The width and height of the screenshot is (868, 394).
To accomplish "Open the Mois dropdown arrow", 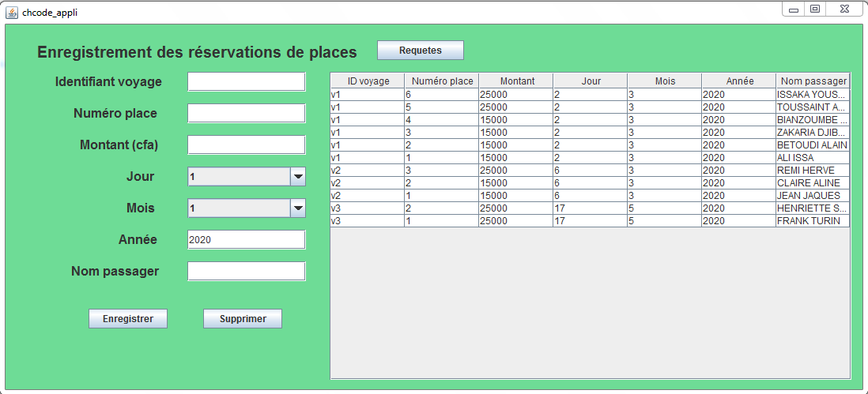I will pyautogui.click(x=298, y=208).
